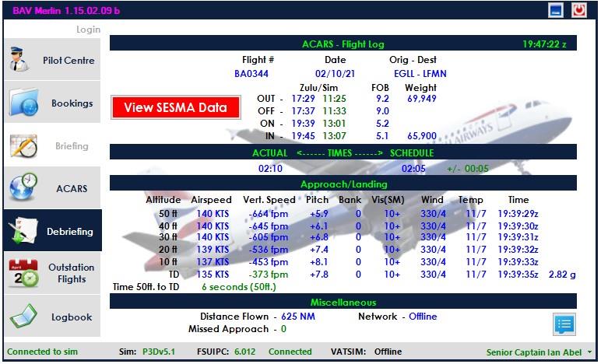
Task: Click the TD airspeed 135 KTS
Action: (213, 275)
